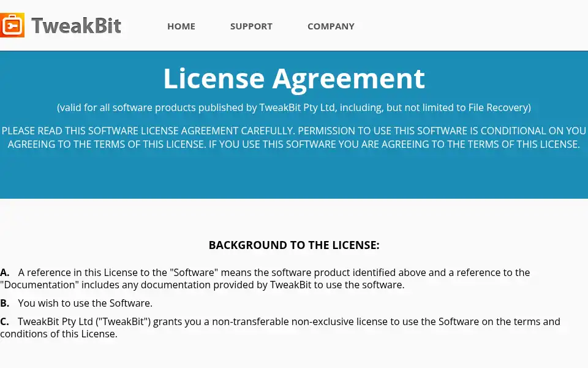Open the HOME menu item
The width and height of the screenshot is (588, 368).
[x=181, y=26]
